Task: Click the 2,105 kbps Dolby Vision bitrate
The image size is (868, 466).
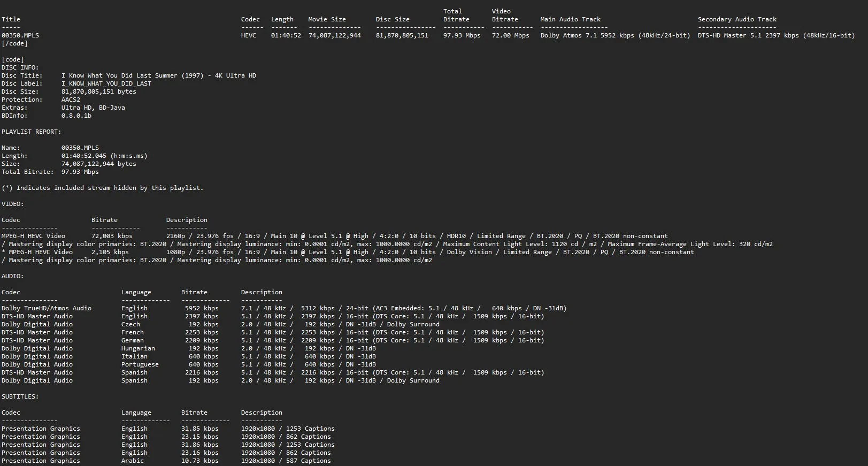Action: 110,252
